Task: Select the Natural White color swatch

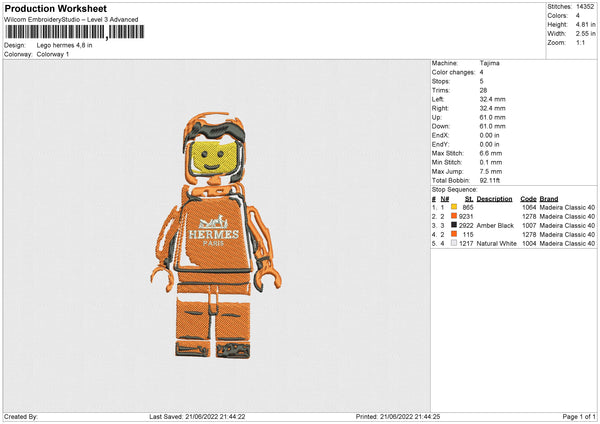Action: (x=453, y=243)
